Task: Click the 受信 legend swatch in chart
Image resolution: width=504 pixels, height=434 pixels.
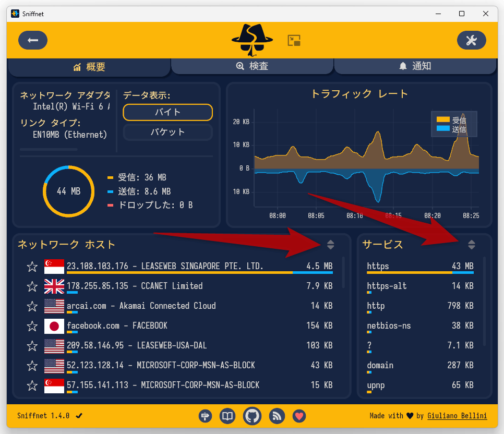Action: (x=442, y=119)
